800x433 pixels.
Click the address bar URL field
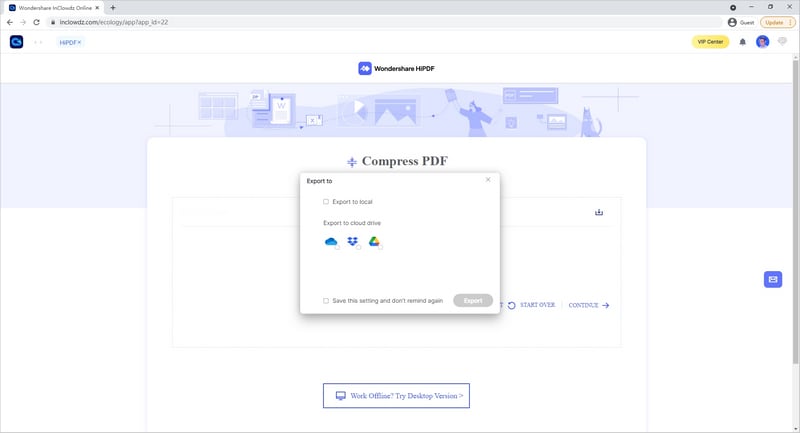385,22
